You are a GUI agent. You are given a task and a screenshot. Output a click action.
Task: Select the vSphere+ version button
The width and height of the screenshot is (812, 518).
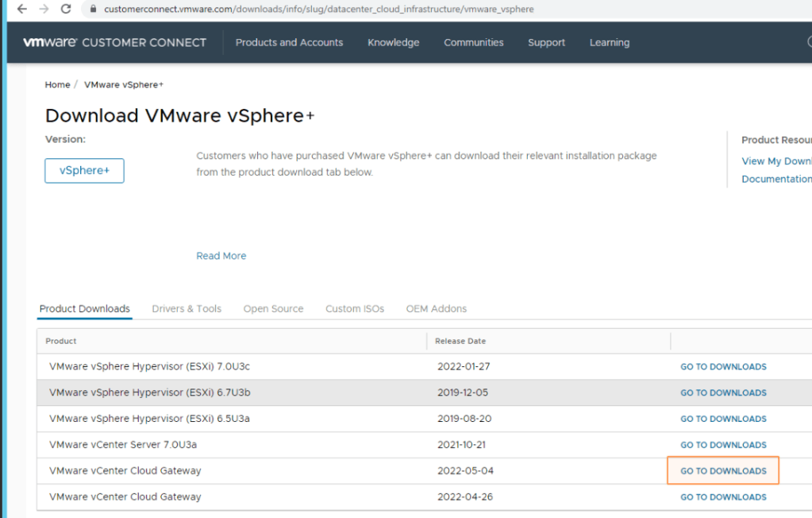[84, 171]
